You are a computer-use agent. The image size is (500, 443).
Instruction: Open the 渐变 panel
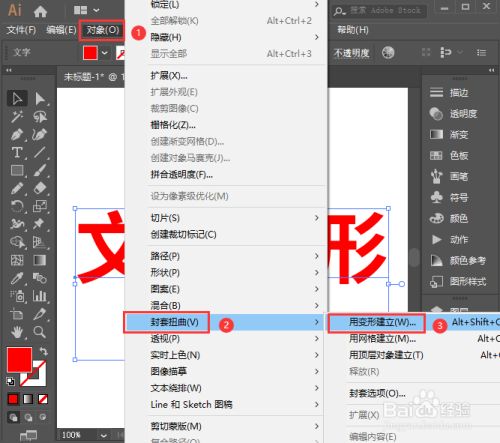458,135
